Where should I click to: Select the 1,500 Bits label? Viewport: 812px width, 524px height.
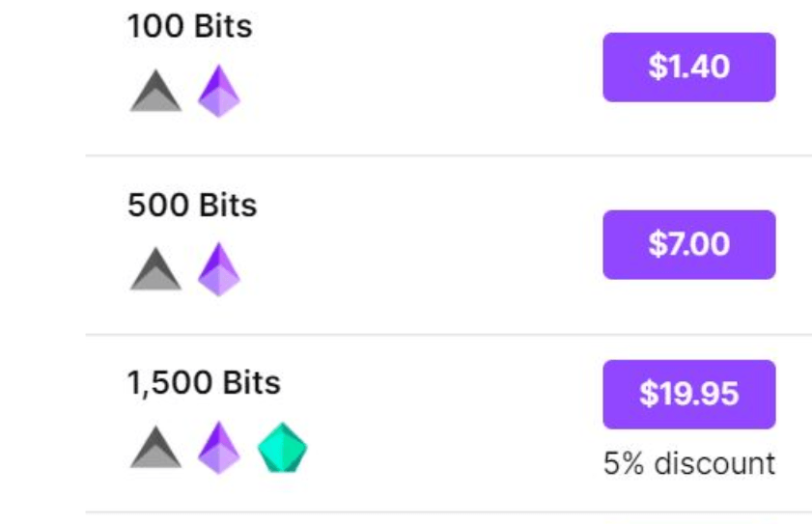[204, 383]
